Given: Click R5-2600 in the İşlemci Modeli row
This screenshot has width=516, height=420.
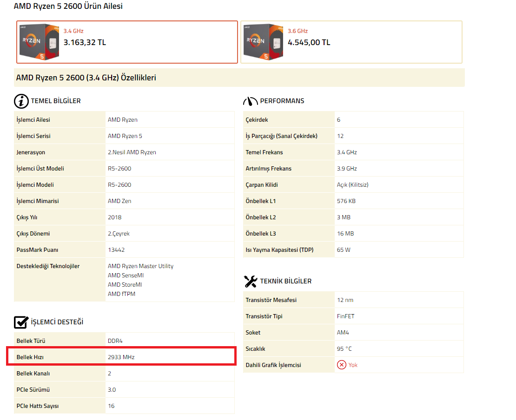Looking at the screenshot, I should coord(119,185).
